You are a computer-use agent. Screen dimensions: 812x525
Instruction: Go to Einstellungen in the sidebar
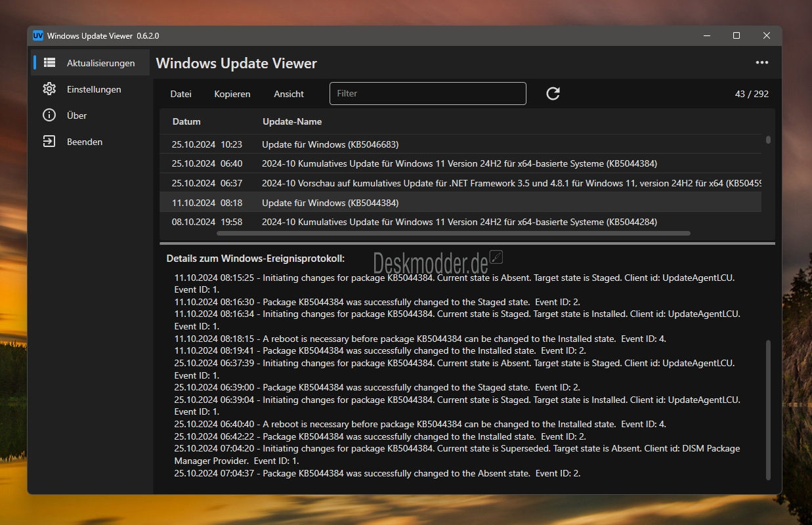pos(91,89)
